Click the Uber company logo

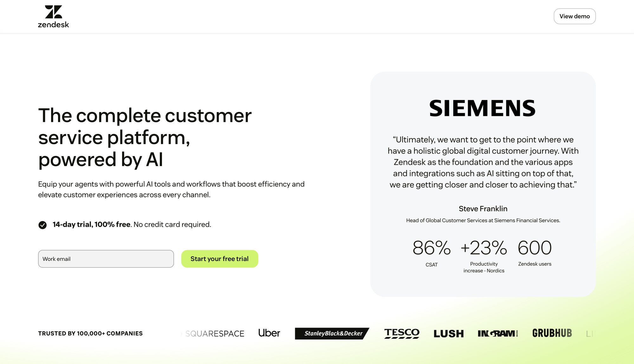(x=268, y=333)
